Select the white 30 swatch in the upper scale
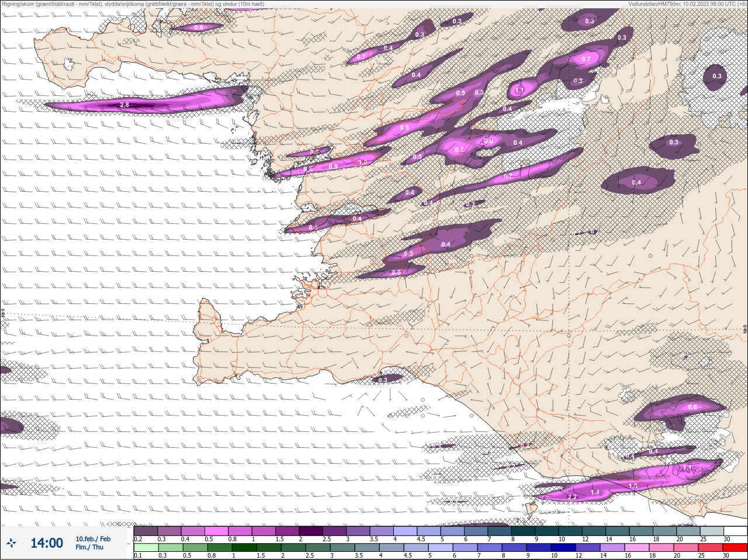Screen dimensions: 748x560 [736, 531]
